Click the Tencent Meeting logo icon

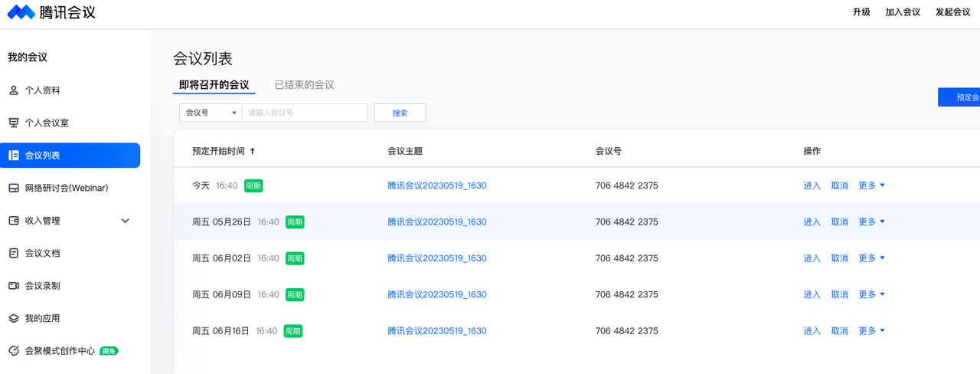click(x=21, y=12)
